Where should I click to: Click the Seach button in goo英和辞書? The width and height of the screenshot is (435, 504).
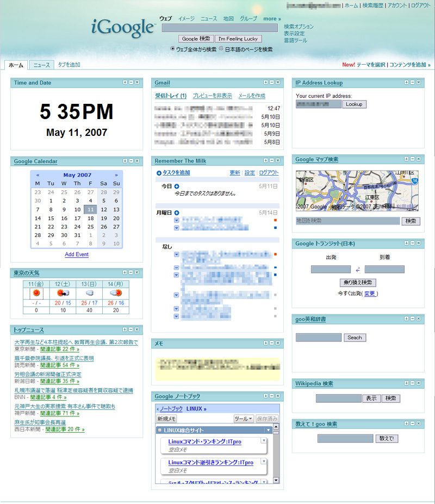click(355, 338)
